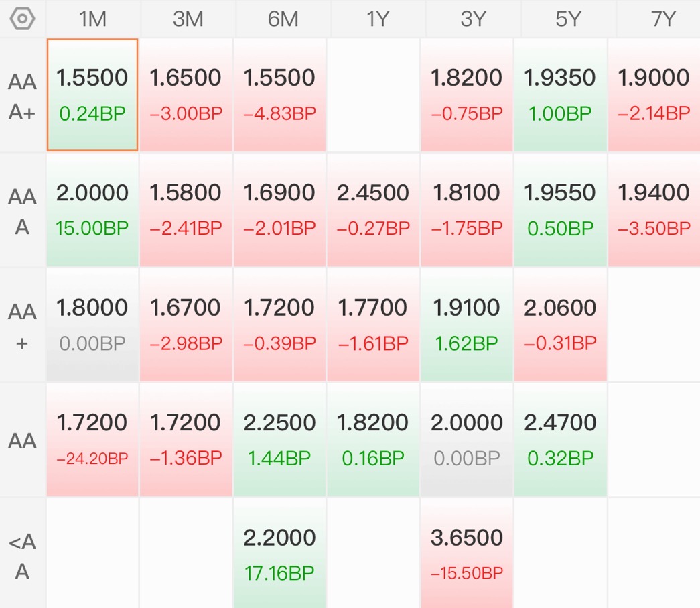Click the <AA rating row label
Image resolution: width=700 pixels, height=608 pixels.
[22, 555]
